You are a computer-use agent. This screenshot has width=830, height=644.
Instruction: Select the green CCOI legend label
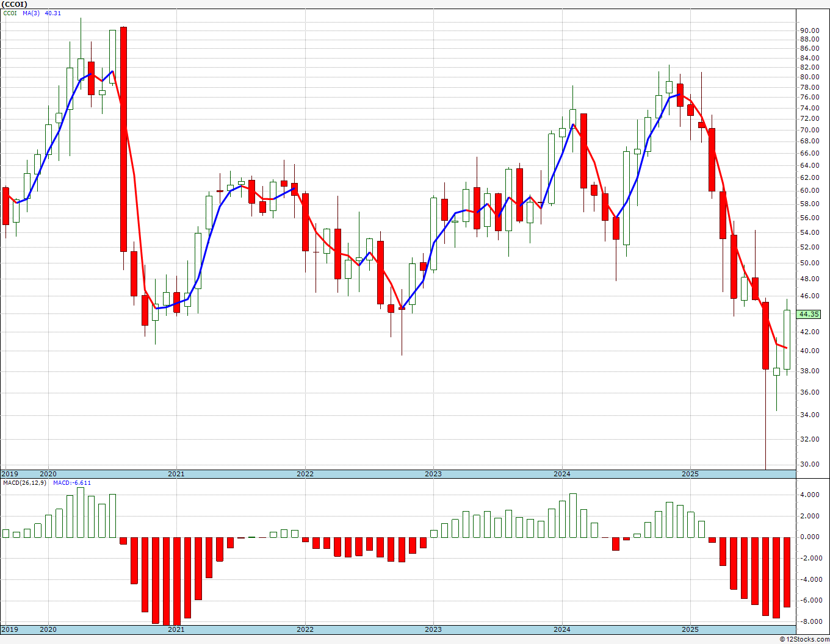10,13
